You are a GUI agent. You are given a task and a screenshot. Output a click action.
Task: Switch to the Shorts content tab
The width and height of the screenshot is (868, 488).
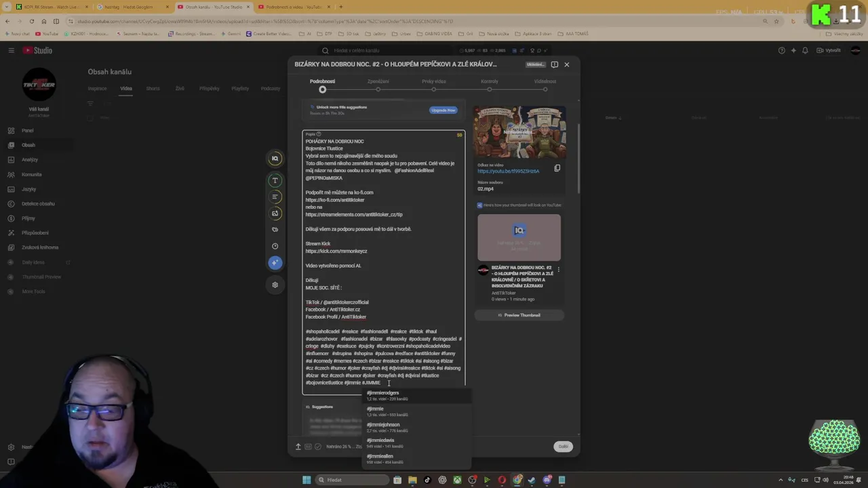point(153,89)
